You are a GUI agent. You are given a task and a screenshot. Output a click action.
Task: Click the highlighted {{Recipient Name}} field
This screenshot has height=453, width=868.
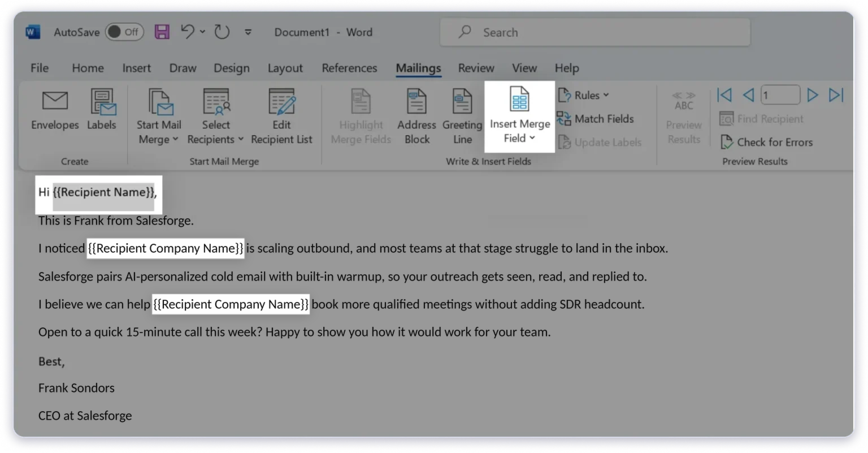(x=103, y=192)
